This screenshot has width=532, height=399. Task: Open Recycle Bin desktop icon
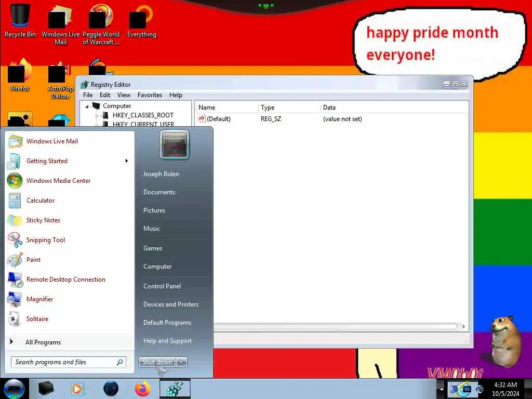pos(20,20)
